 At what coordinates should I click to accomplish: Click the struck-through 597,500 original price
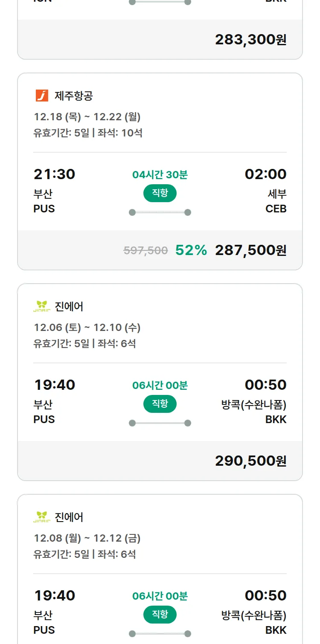145,251
